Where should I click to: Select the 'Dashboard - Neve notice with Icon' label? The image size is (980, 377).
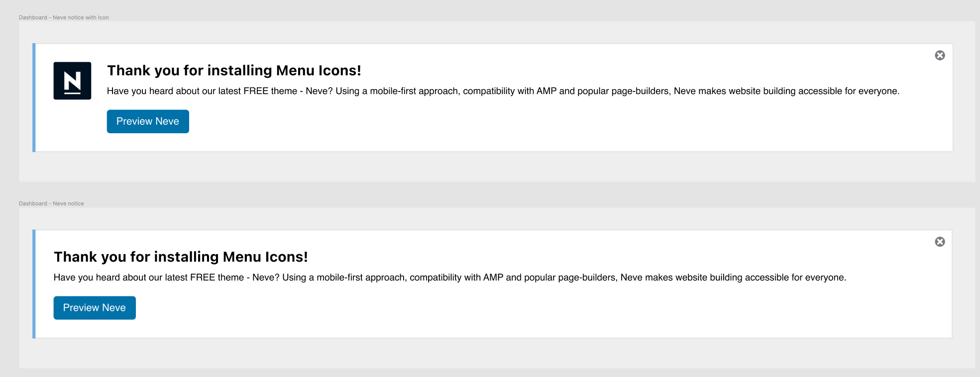coord(63,17)
